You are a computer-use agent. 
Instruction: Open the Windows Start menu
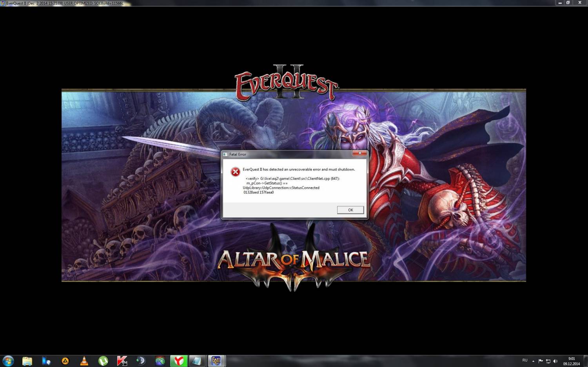[8, 361]
